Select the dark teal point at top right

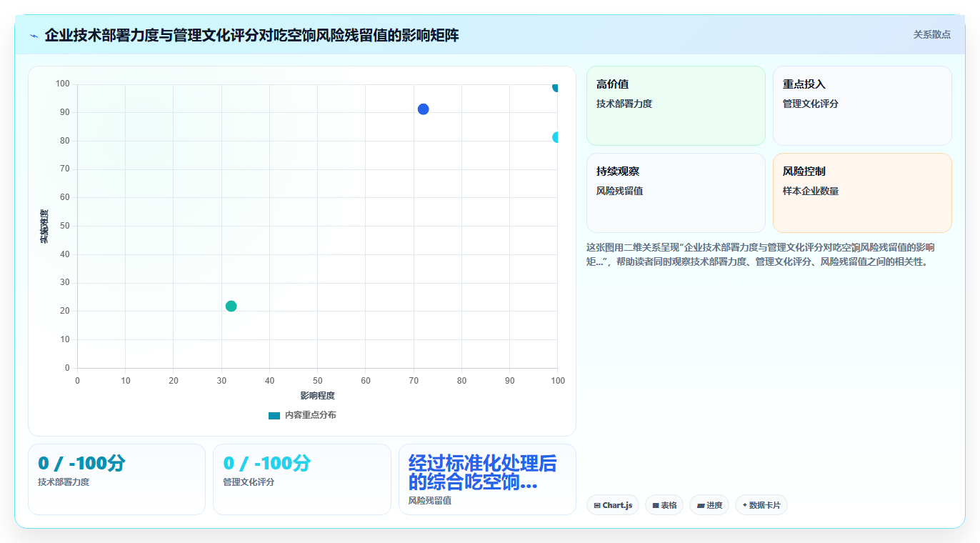pyautogui.click(x=556, y=87)
